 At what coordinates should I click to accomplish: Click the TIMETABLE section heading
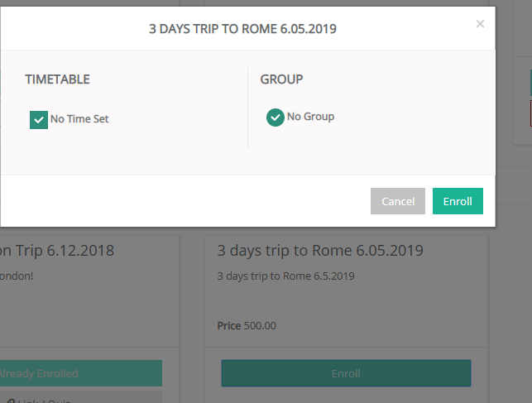57,79
